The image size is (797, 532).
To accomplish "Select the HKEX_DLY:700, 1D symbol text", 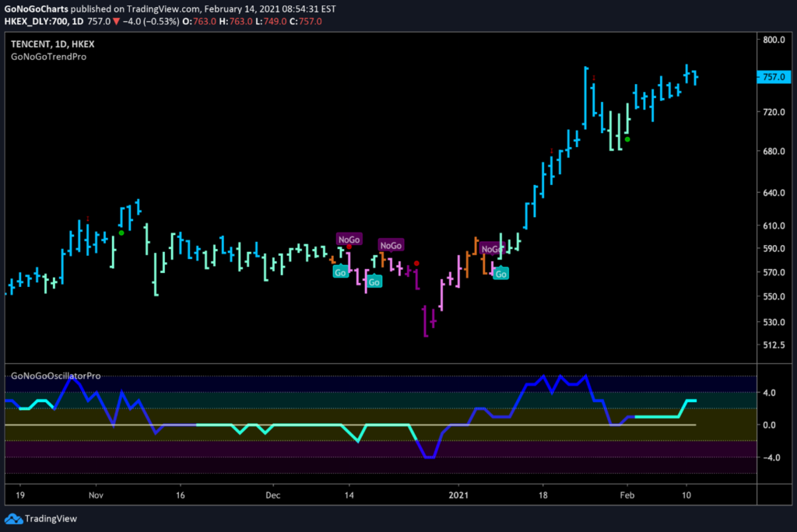I will click(44, 21).
